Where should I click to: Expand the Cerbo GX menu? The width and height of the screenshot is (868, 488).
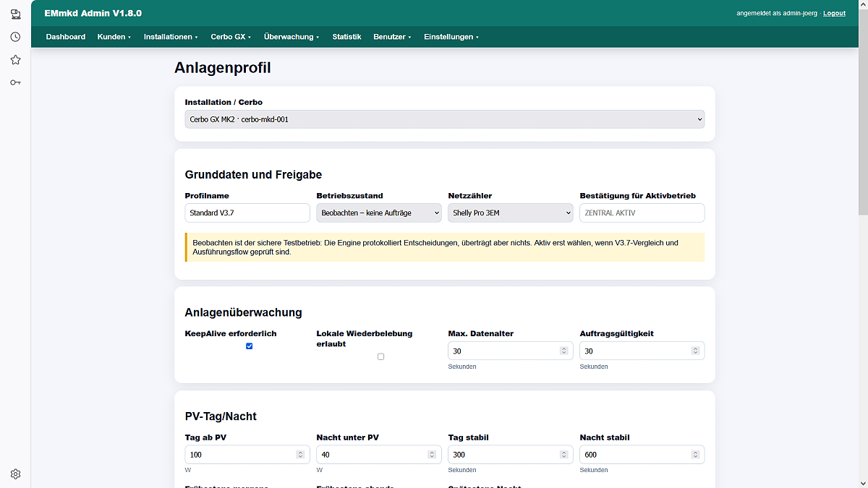[x=231, y=37]
